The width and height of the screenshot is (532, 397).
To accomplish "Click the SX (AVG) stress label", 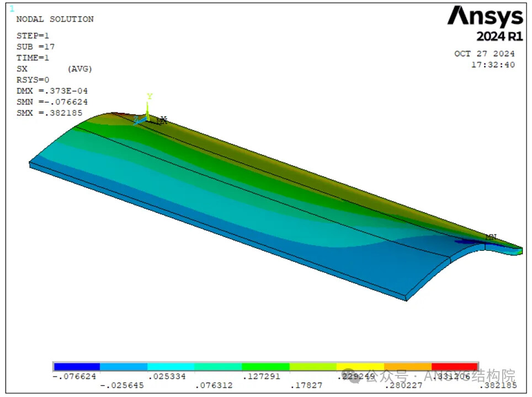I will click(54, 69).
